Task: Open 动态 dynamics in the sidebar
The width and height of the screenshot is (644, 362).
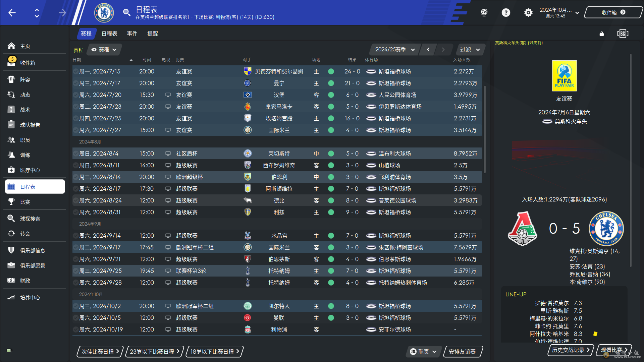Action: pos(35,95)
